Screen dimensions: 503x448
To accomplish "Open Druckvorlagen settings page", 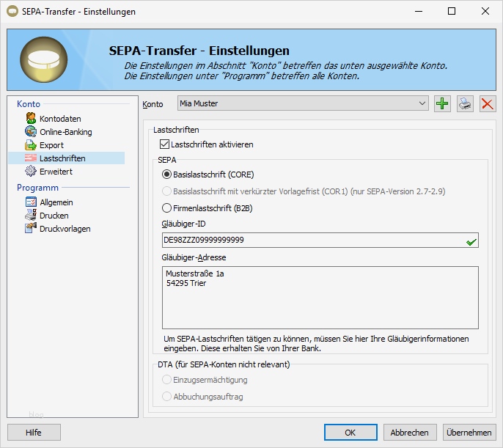I will tap(65, 229).
